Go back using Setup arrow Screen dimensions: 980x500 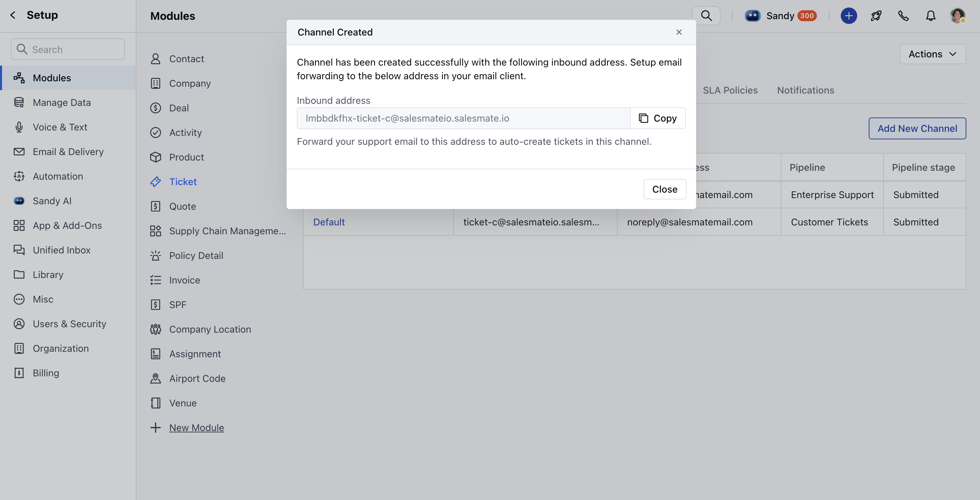pyautogui.click(x=13, y=15)
